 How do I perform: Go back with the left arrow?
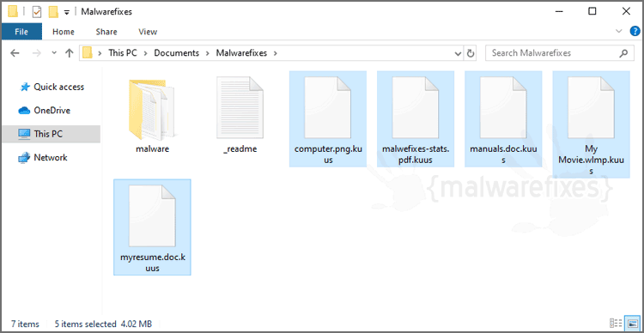[x=15, y=53]
